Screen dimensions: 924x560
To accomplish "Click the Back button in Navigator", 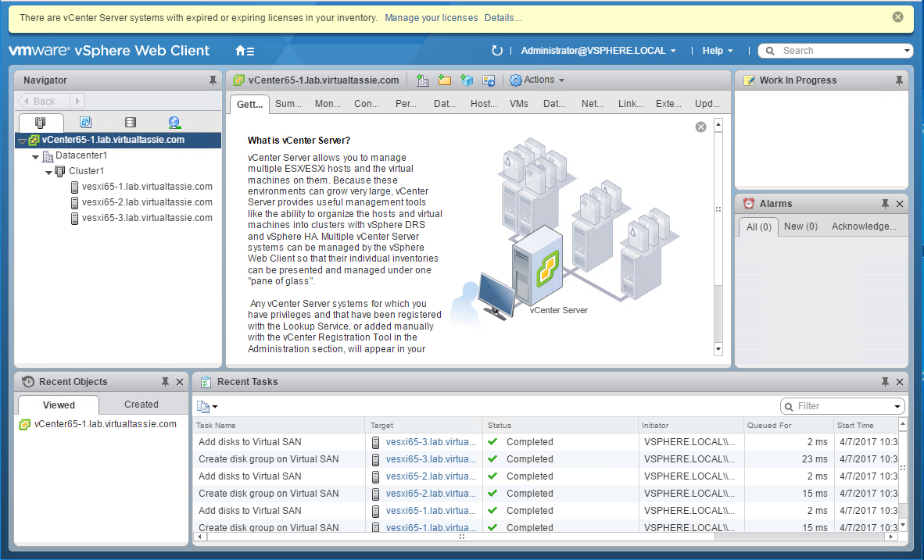I will click(44, 102).
